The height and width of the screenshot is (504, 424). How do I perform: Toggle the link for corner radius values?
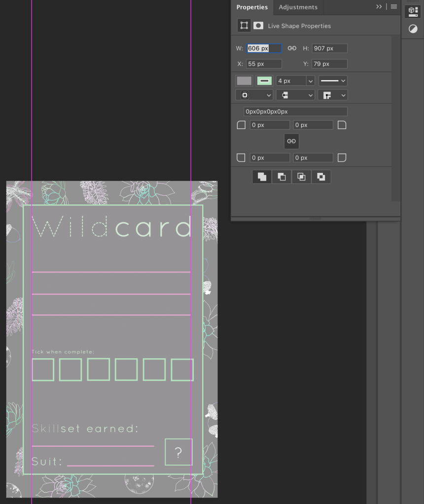(x=291, y=141)
